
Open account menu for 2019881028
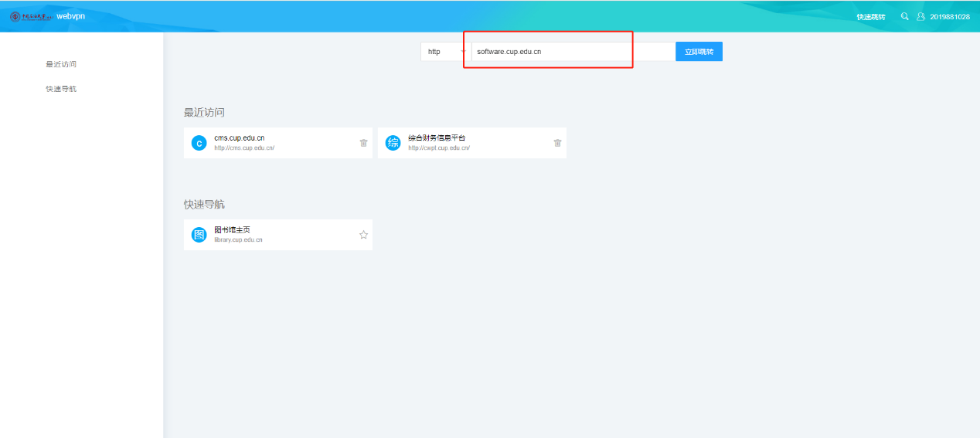pos(950,16)
